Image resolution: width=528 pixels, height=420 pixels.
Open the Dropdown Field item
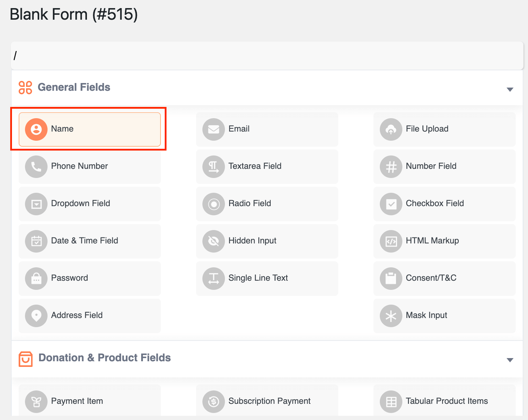[x=90, y=204]
